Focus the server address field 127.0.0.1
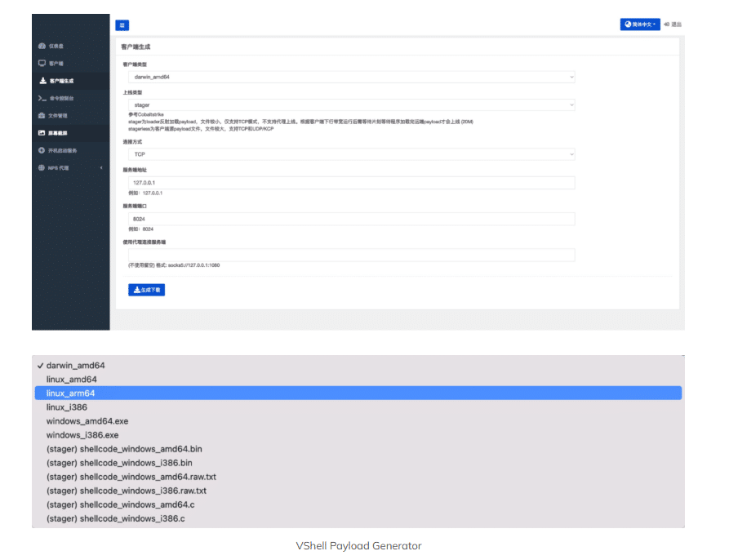The height and width of the screenshot is (560, 729). pos(352,183)
